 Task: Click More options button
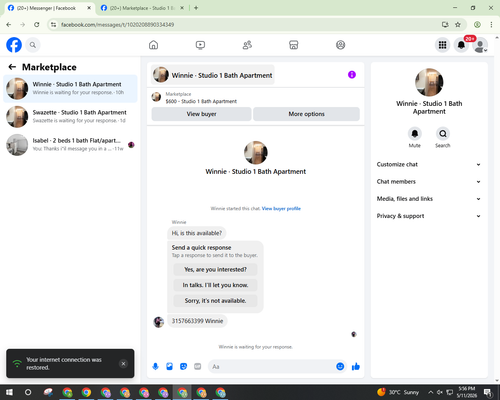306,114
